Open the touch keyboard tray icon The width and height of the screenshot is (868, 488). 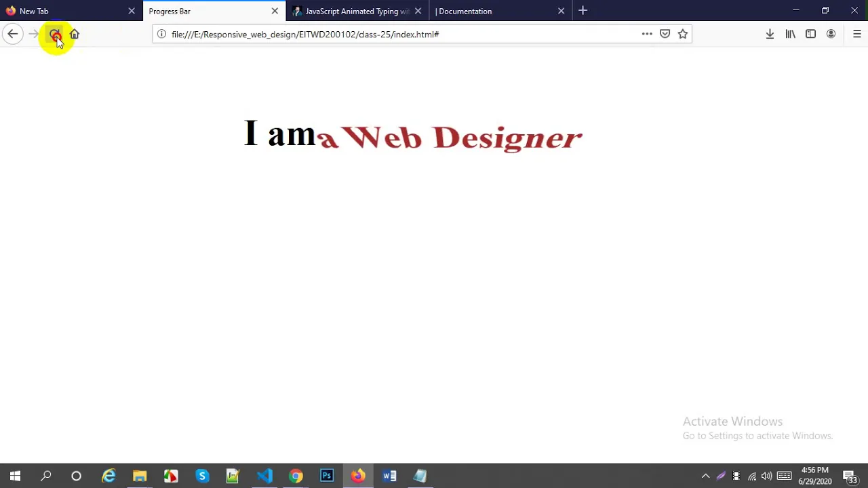[784, 476]
